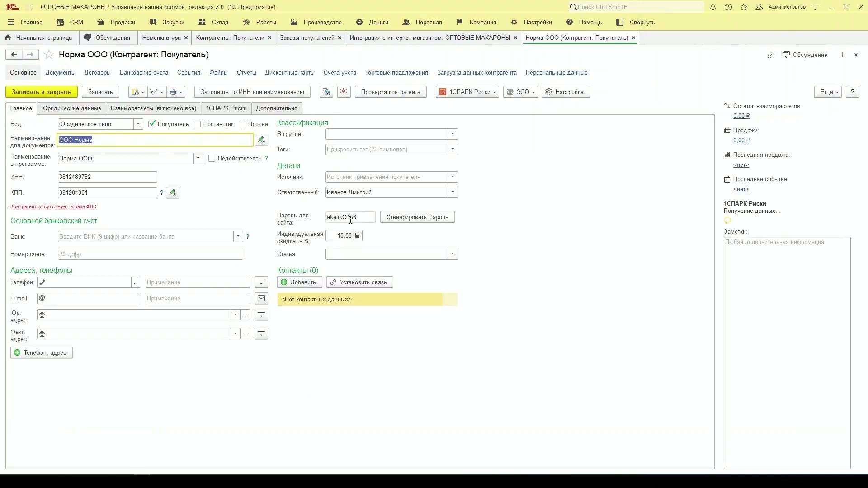
Task: Switch to Заказы покупателей tab
Action: [307, 38]
